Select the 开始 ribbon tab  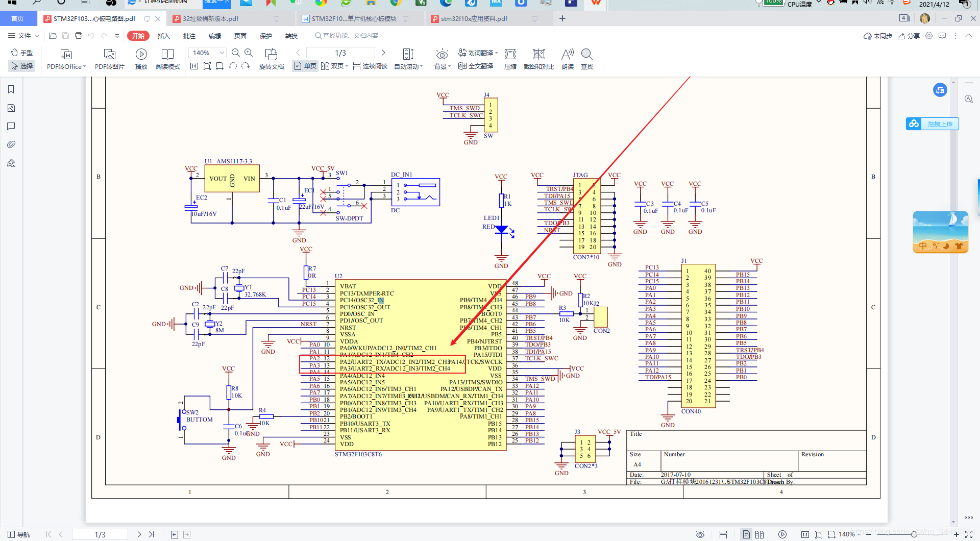click(138, 36)
